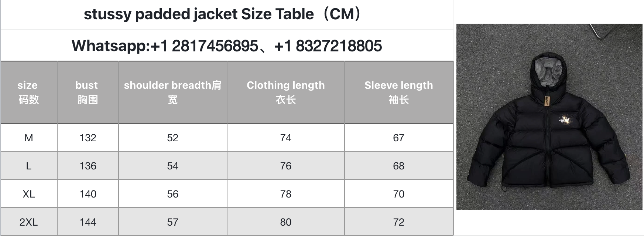The height and width of the screenshot is (236, 644).
Task: Select the M size cell
Action: (x=29, y=138)
